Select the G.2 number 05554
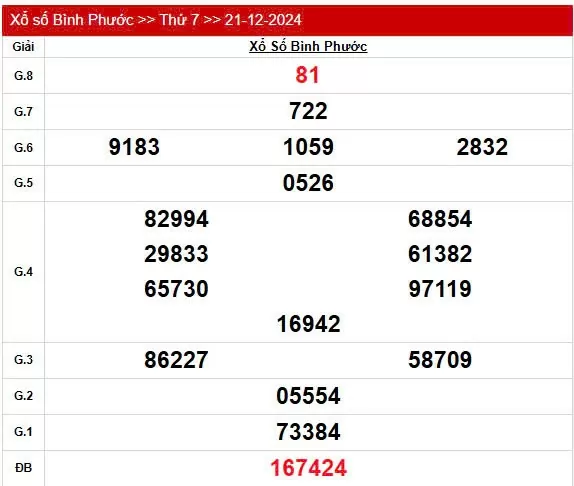This screenshot has height=486, width=574. pyautogui.click(x=308, y=396)
